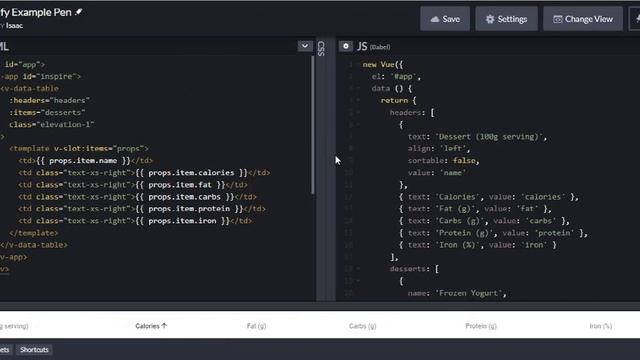Edit the pen title with pencil icon

(79, 12)
